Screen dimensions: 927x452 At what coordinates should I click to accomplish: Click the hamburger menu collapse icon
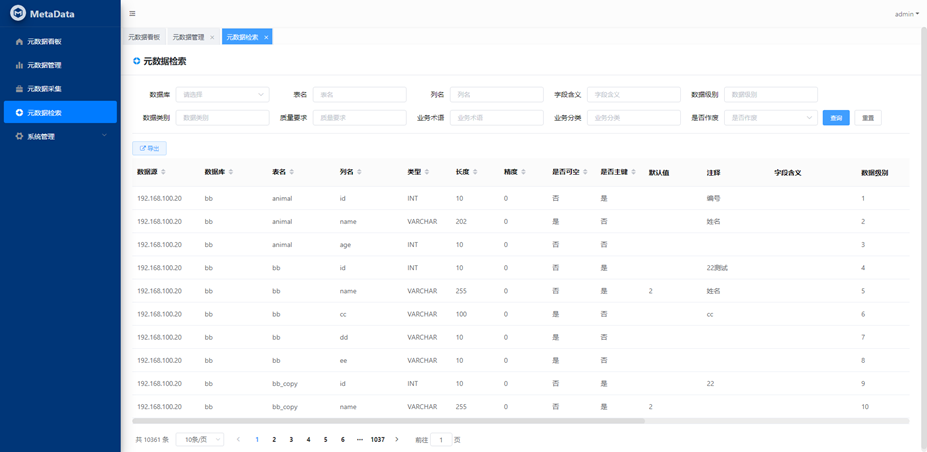(132, 14)
